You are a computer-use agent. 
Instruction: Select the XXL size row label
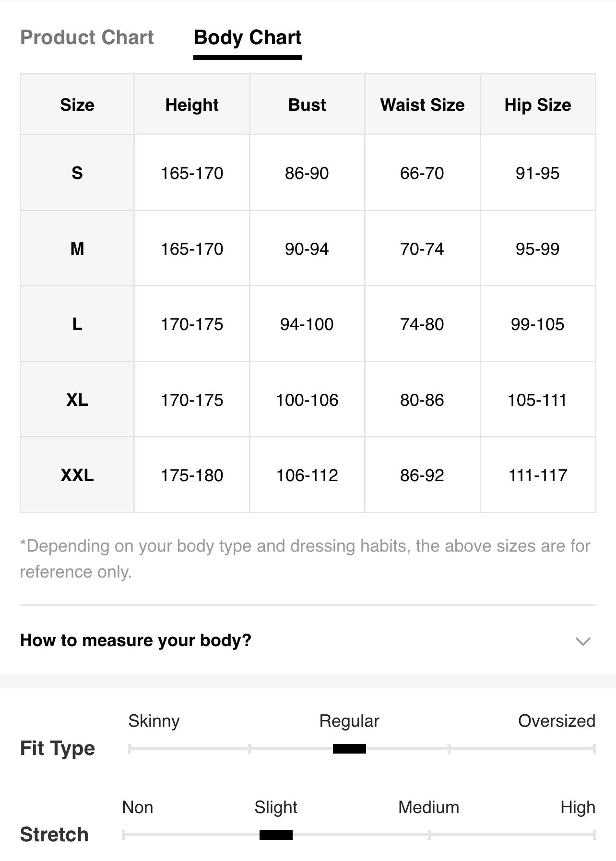coord(77,475)
